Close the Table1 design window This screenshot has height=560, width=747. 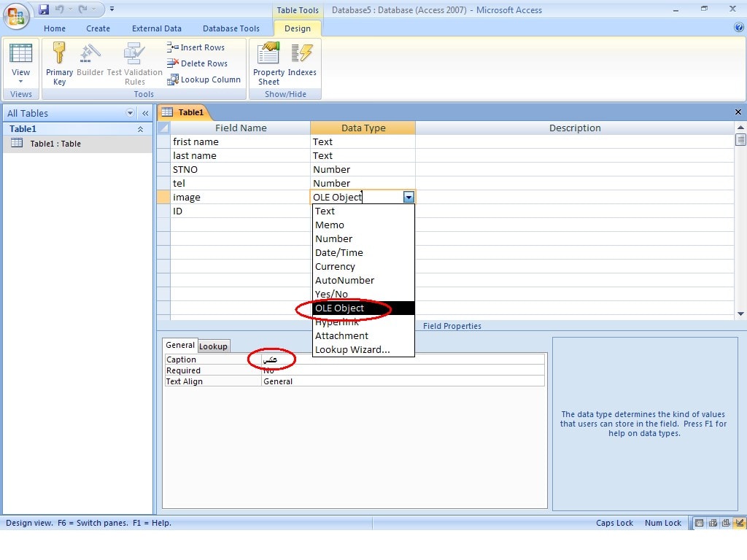[738, 112]
